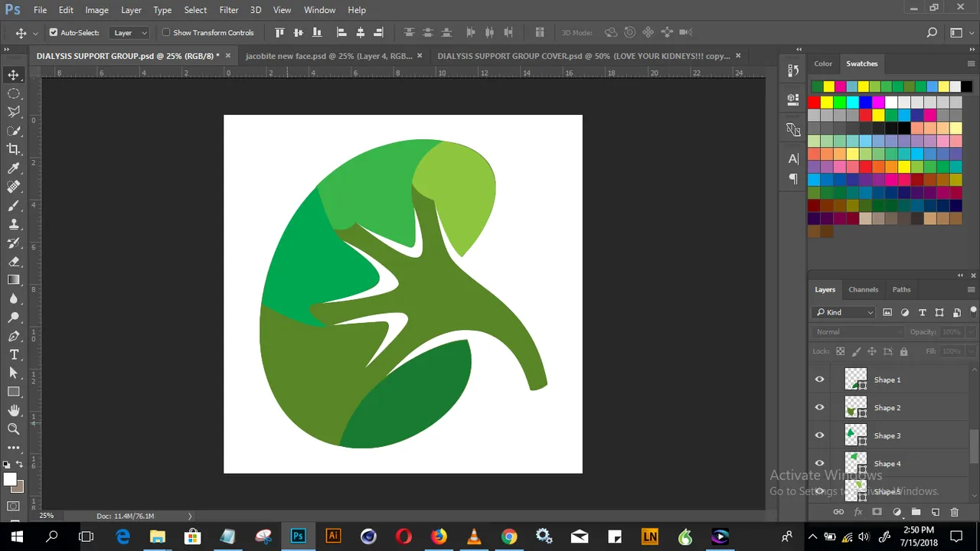This screenshot has height=551, width=980.
Task: Open the Fill dropdown arrow
Action: [972, 351]
